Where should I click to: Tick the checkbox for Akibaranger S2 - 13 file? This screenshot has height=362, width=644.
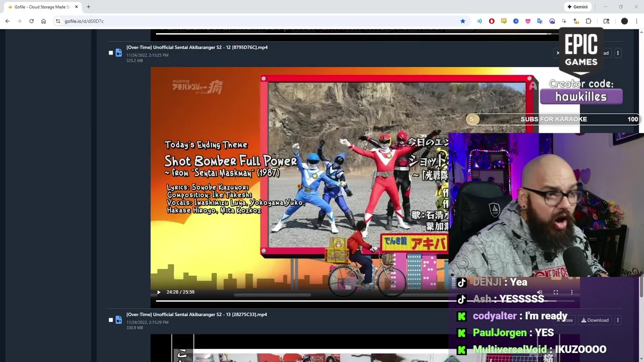(111, 320)
